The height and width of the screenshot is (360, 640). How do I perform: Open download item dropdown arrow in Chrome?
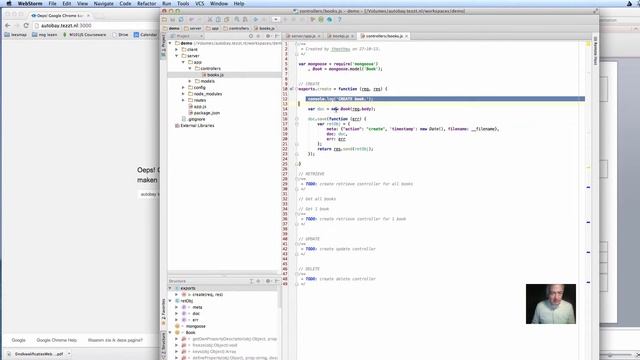(x=69, y=353)
